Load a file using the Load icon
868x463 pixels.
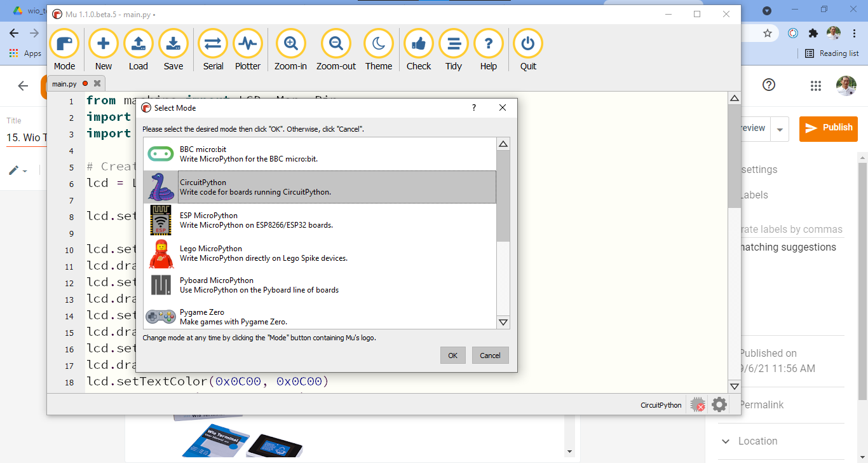[x=138, y=50]
